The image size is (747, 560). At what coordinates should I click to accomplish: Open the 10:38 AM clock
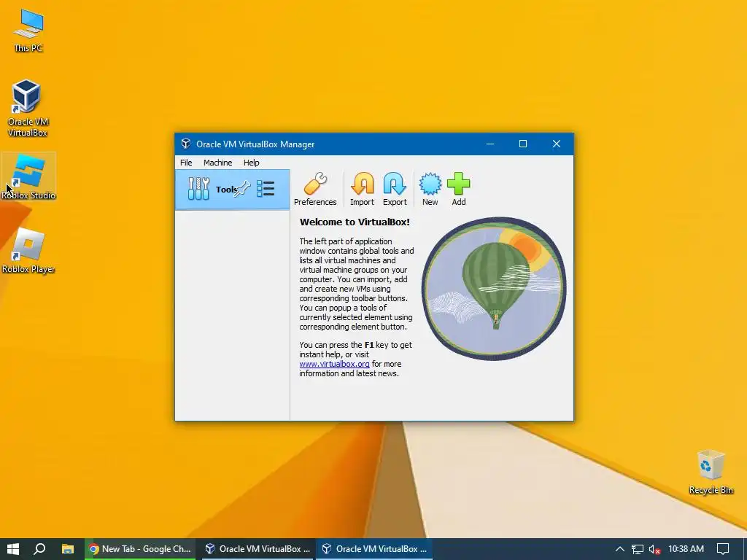[x=686, y=549]
